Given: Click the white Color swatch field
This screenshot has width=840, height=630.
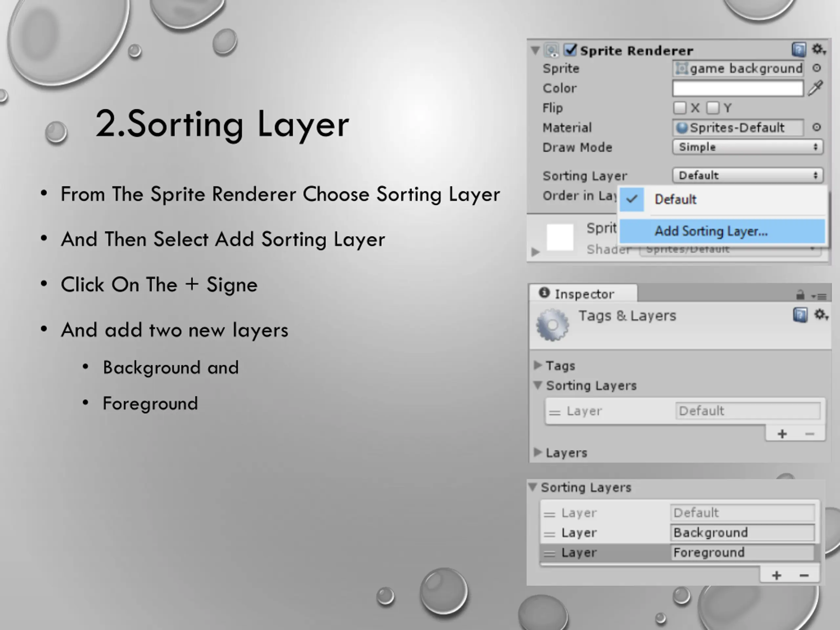Looking at the screenshot, I should pos(738,88).
